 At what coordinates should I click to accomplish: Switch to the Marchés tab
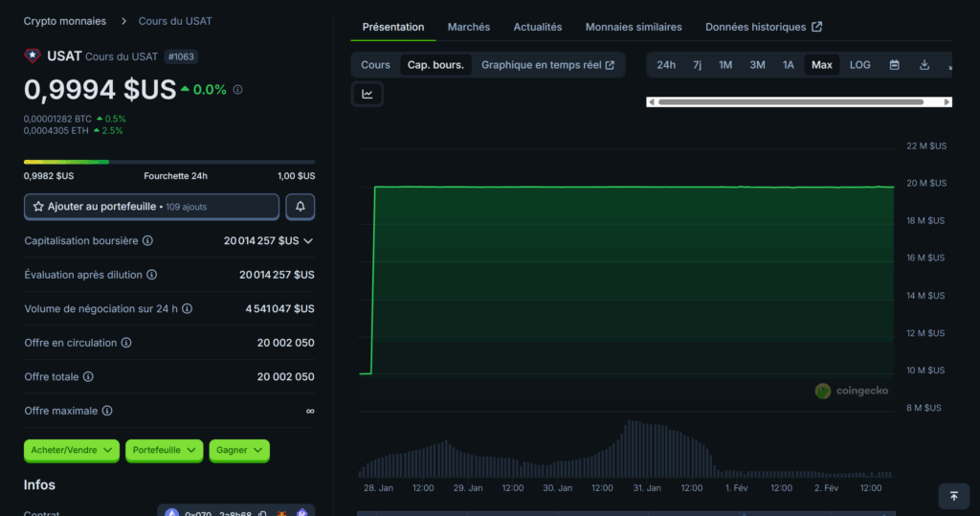tap(468, 27)
